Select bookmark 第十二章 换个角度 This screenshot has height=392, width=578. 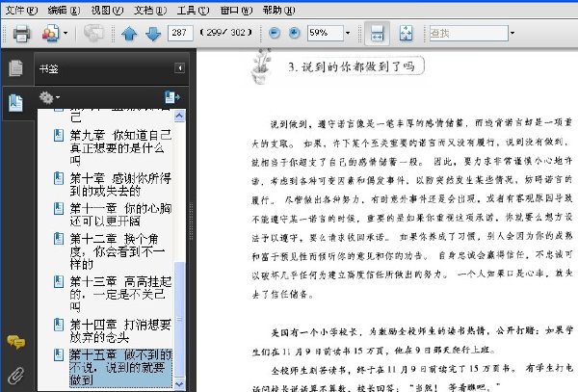(x=118, y=251)
